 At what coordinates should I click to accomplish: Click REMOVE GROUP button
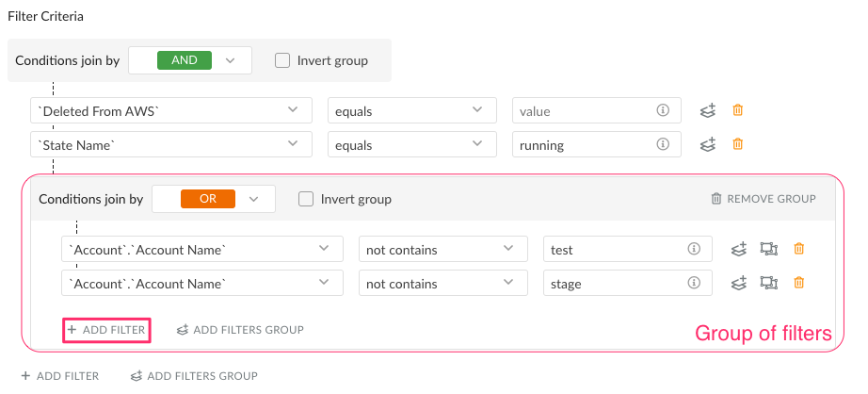[x=764, y=198]
